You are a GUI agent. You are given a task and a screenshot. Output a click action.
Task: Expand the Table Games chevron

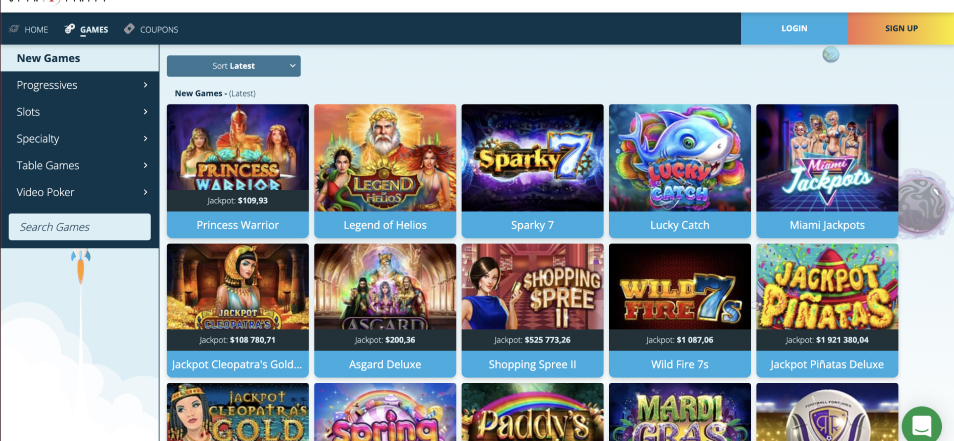coord(145,165)
